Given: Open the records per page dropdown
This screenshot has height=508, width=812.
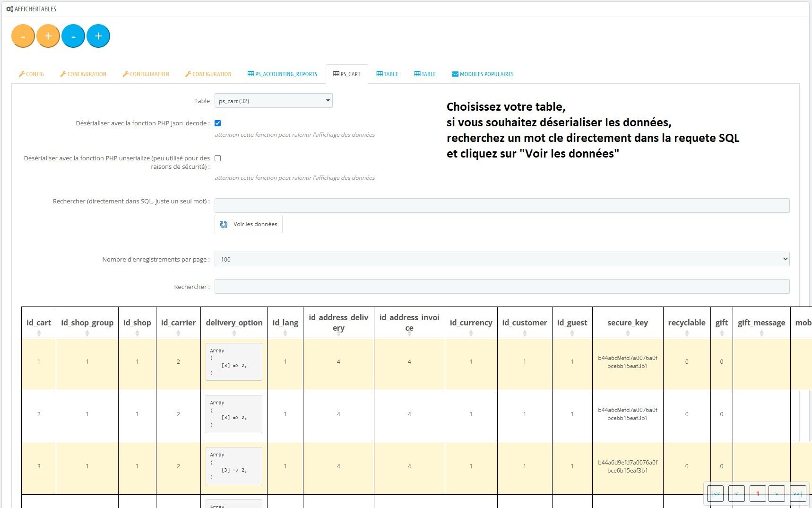Looking at the screenshot, I should coord(502,259).
